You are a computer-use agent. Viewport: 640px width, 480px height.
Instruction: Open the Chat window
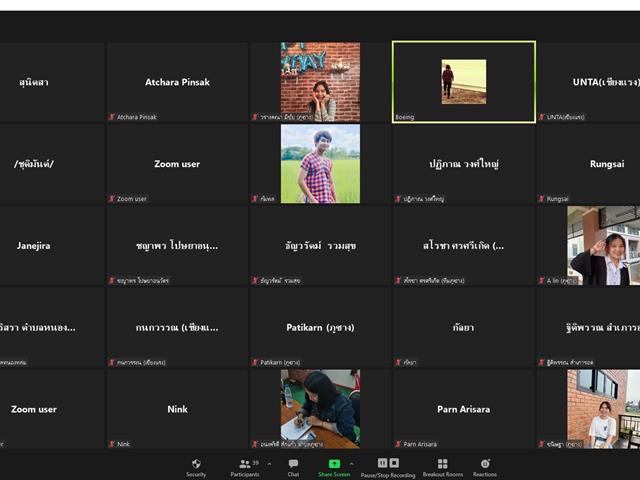click(293, 467)
